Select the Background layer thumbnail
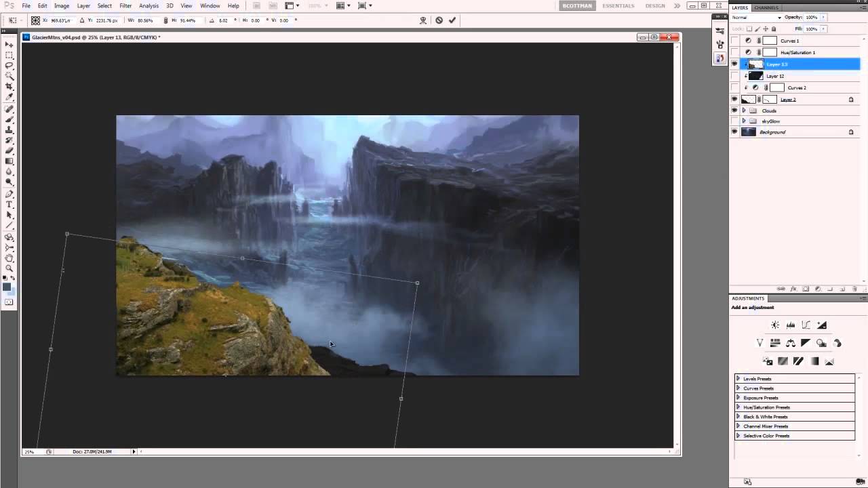 tap(749, 132)
